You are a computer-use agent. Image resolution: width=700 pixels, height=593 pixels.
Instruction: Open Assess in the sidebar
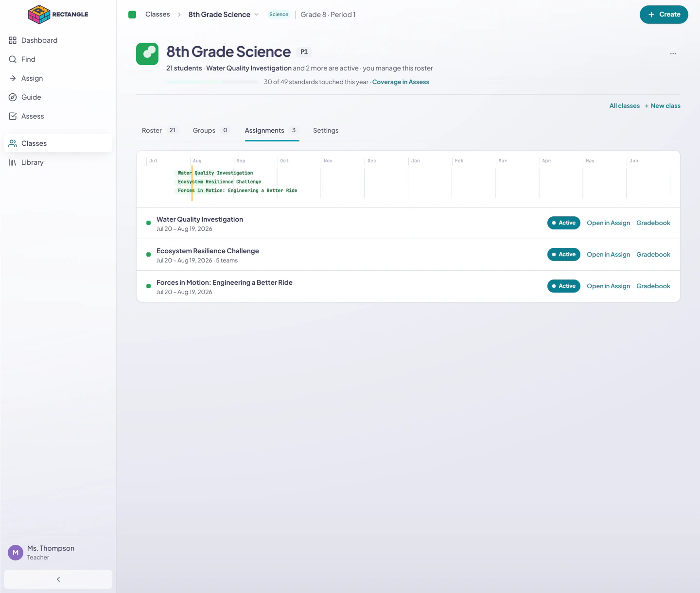(58, 116)
